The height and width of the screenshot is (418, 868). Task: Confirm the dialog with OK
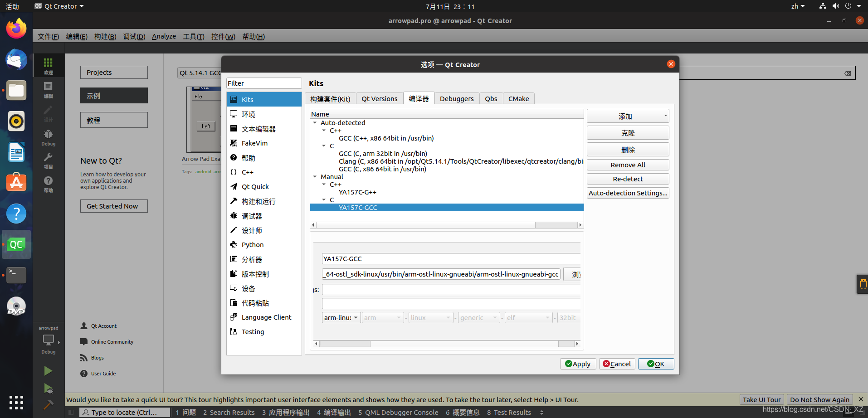tap(656, 364)
